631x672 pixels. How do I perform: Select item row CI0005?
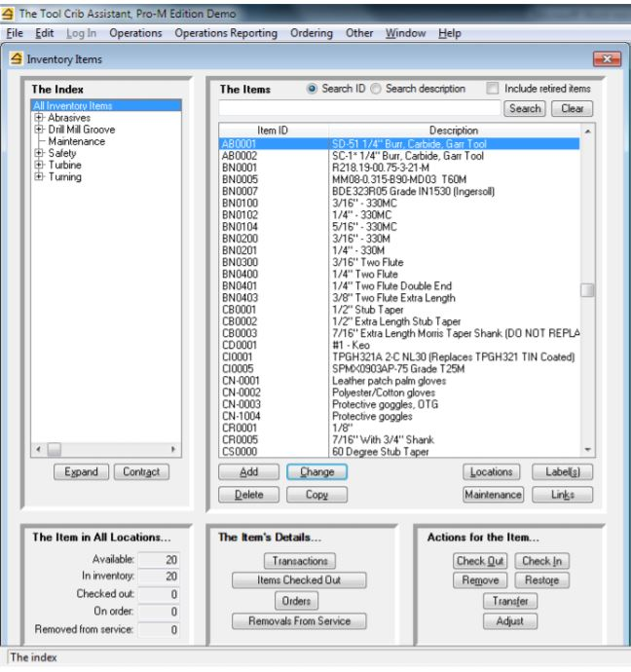(399, 368)
